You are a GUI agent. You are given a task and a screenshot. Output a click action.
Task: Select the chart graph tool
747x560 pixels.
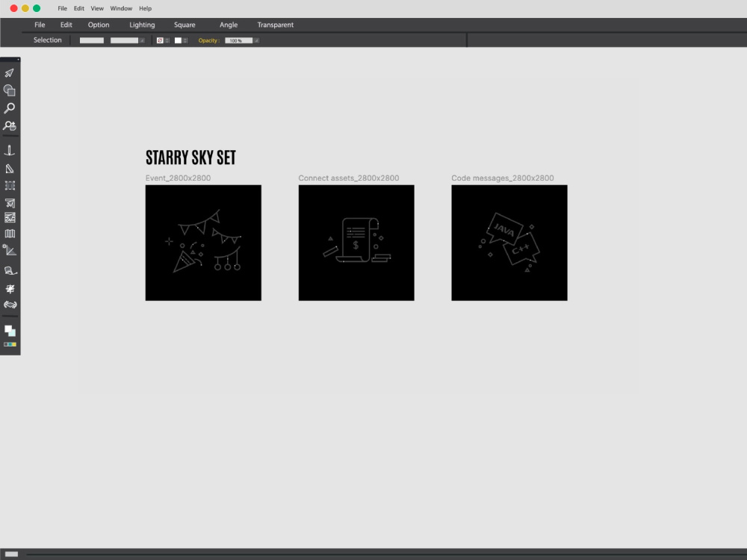click(x=10, y=218)
